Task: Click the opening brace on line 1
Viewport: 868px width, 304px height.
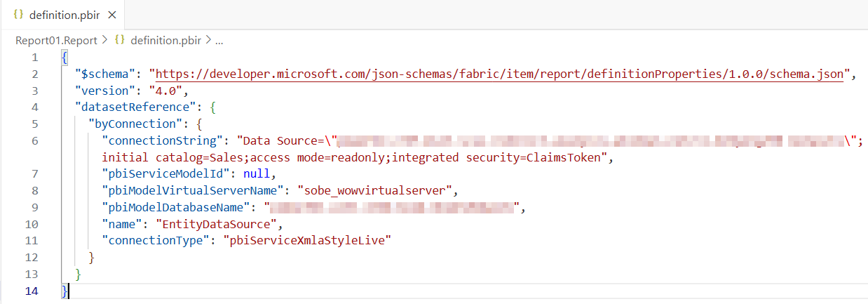Action: tap(65, 58)
